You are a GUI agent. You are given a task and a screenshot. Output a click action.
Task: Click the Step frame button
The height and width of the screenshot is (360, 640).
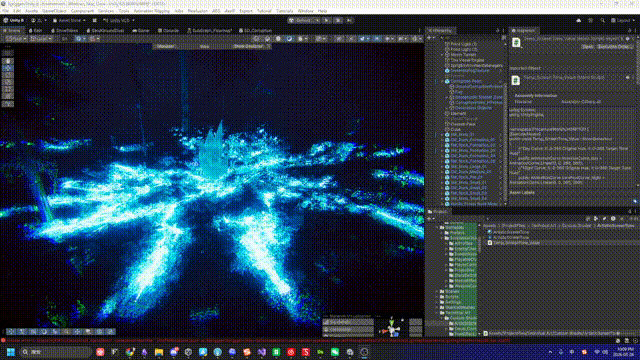click(349, 20)
